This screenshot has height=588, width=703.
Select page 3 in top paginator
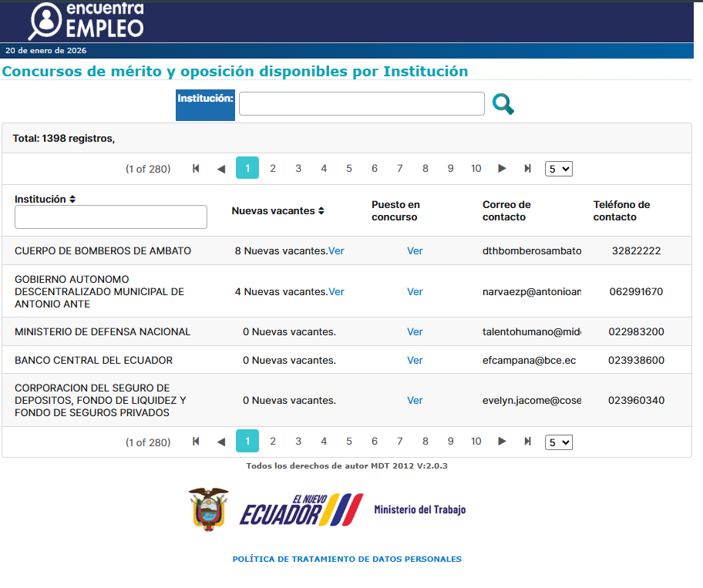[298, 169]
